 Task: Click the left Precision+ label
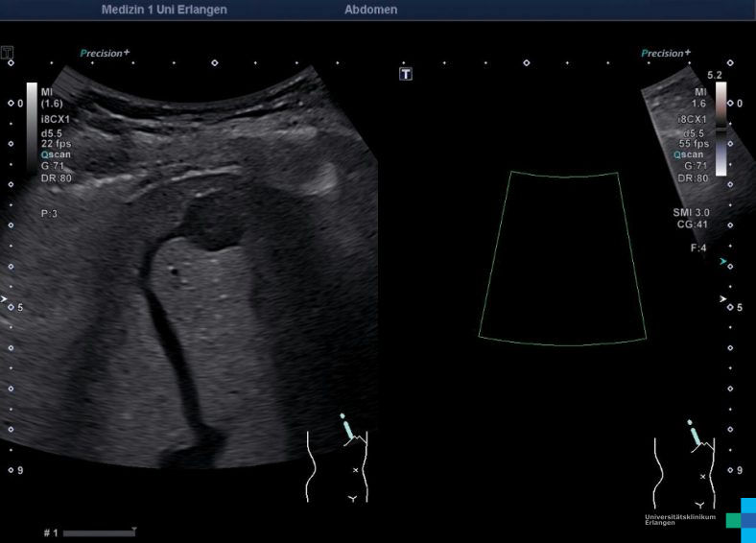coord(105,54)
